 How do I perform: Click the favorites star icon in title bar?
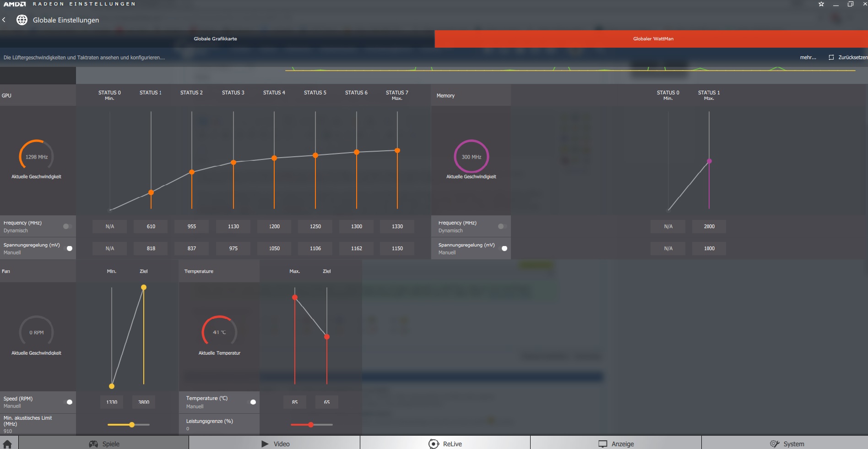[x=821, y=4]
